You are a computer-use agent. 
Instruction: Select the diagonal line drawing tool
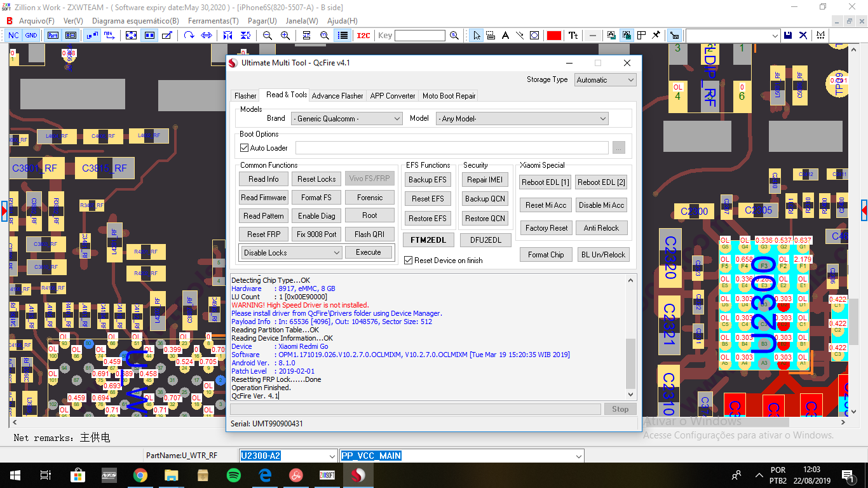coord(520,36)
